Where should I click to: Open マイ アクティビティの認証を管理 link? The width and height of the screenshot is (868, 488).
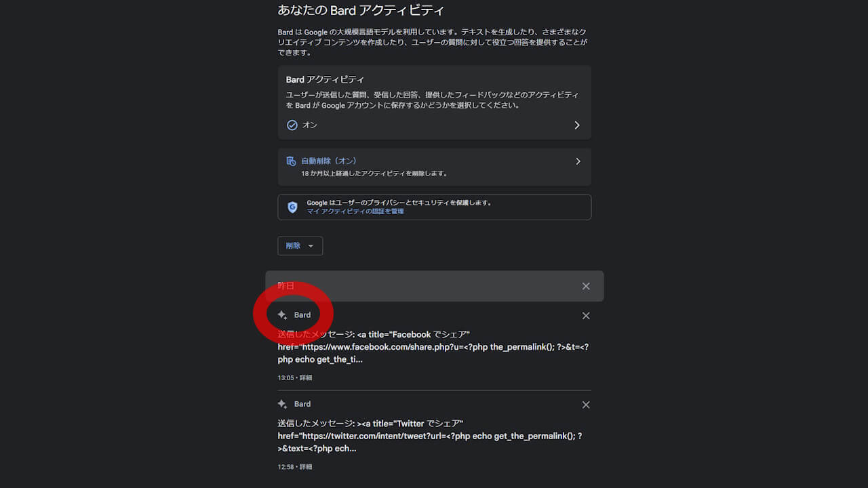click(x=355, y=211)
